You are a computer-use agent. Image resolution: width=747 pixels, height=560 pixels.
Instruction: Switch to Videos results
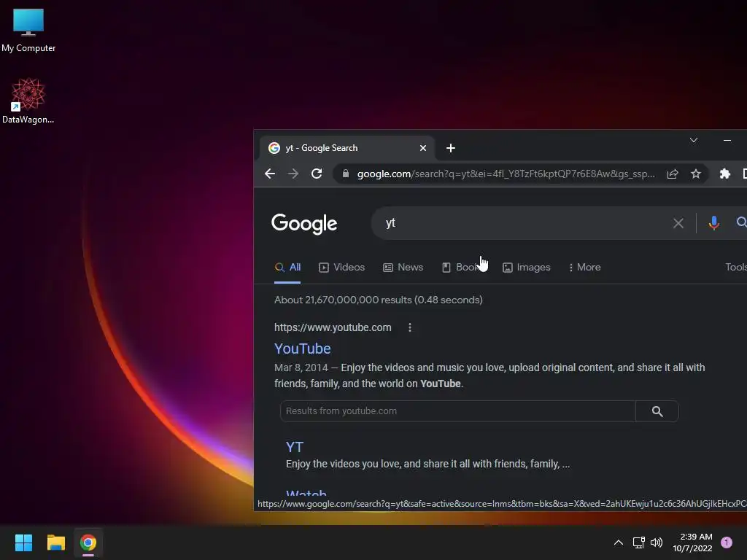pos(341,267)
